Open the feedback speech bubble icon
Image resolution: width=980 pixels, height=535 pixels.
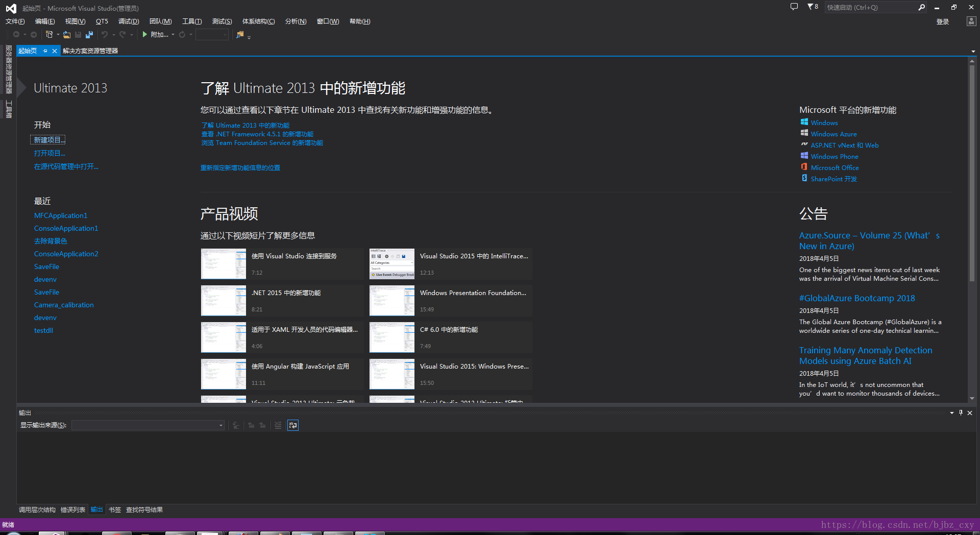click(794, 7)
